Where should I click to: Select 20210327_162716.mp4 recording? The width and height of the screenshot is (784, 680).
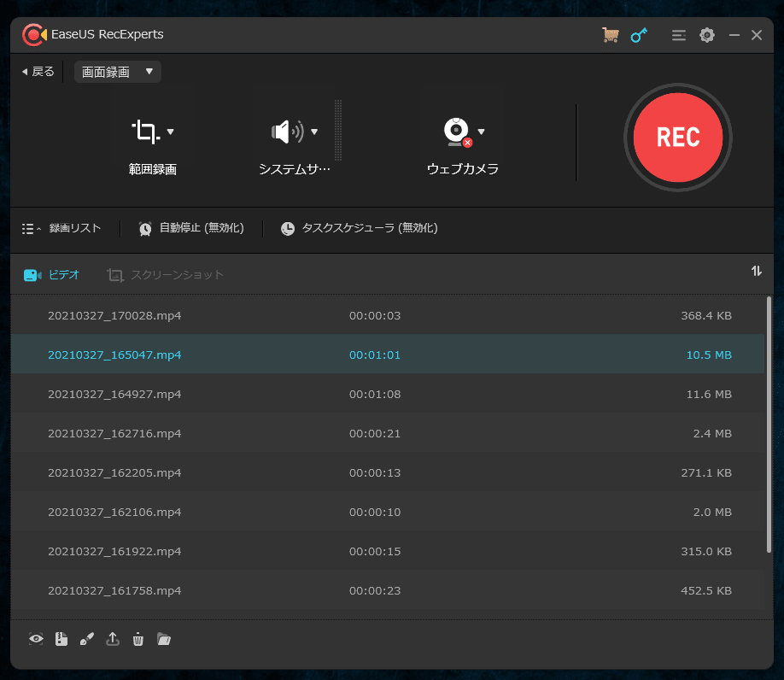point(388,433)
